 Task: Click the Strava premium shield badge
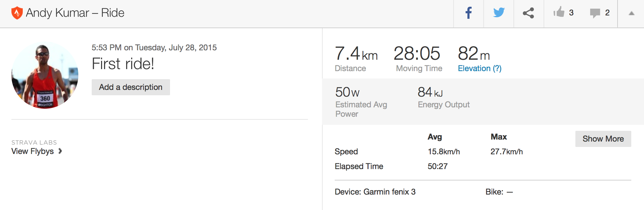coord(17,13)
